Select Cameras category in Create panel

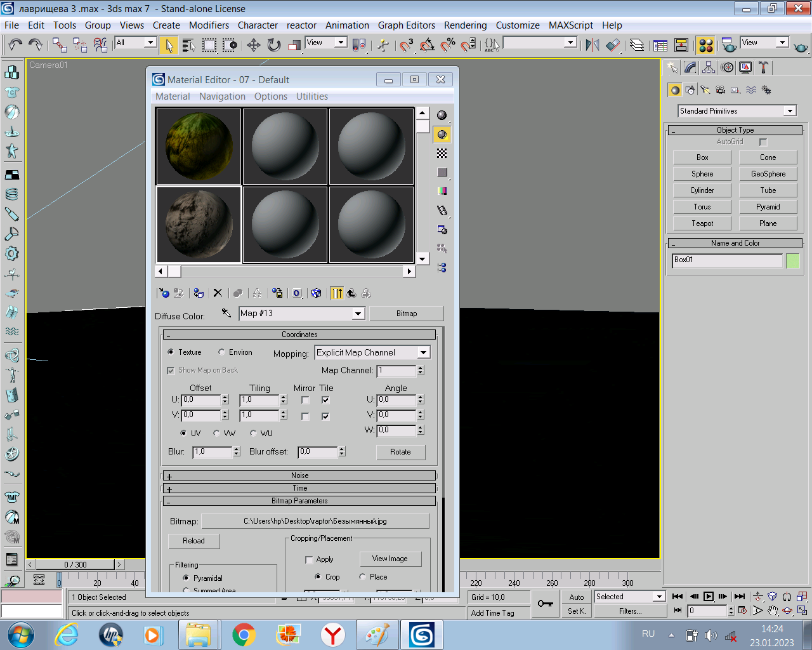click(x=720, y=90)
